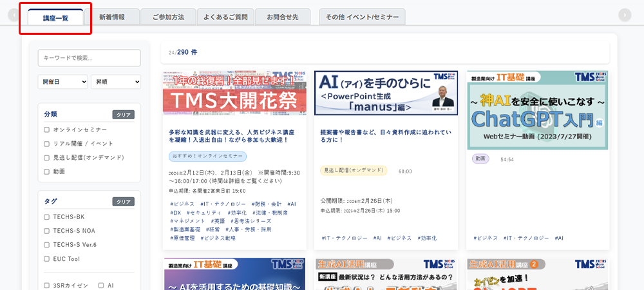Open the ChatGPT入門 video thumbnail
The height and width of the screenshot is (290, 644).
pyautogui.click(x=537, y=110)
